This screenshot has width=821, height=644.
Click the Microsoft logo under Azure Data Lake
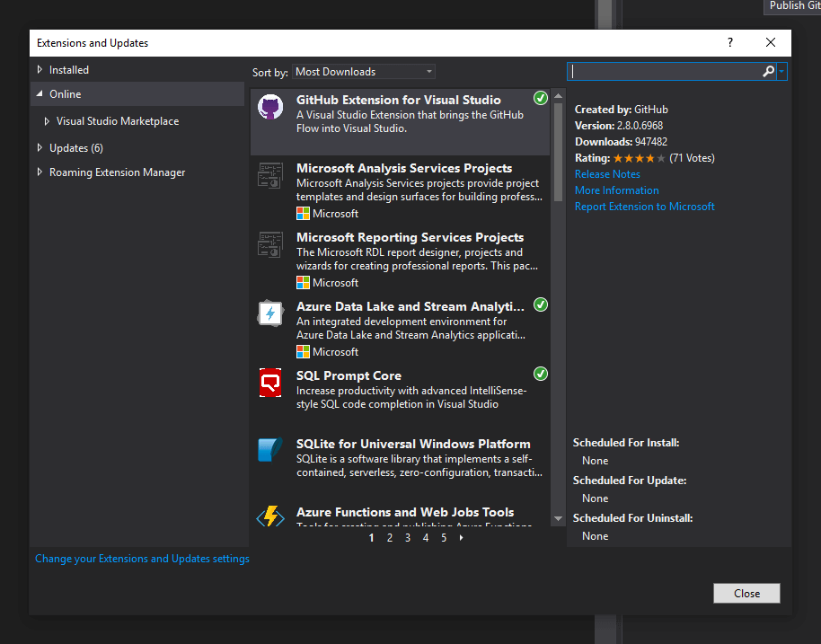pyautogui.click(x=303, y=352)
